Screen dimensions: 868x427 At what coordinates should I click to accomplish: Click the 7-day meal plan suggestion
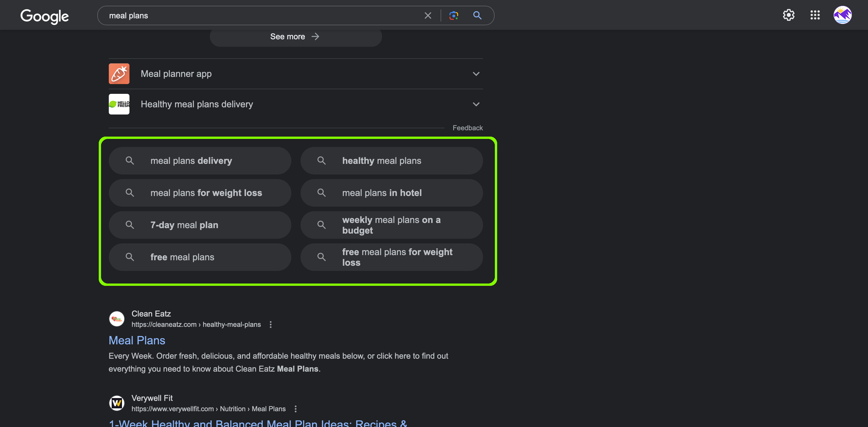coord(200,225)
